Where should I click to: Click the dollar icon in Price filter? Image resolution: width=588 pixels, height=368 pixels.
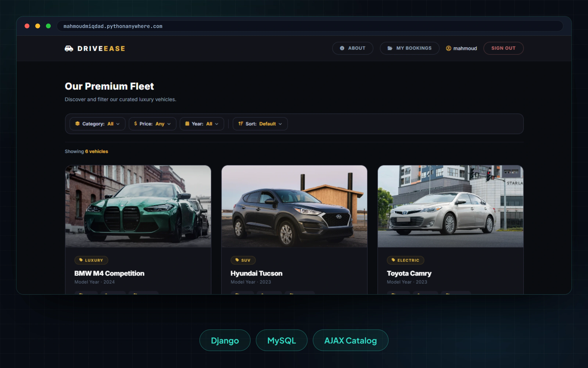[136, 124]
